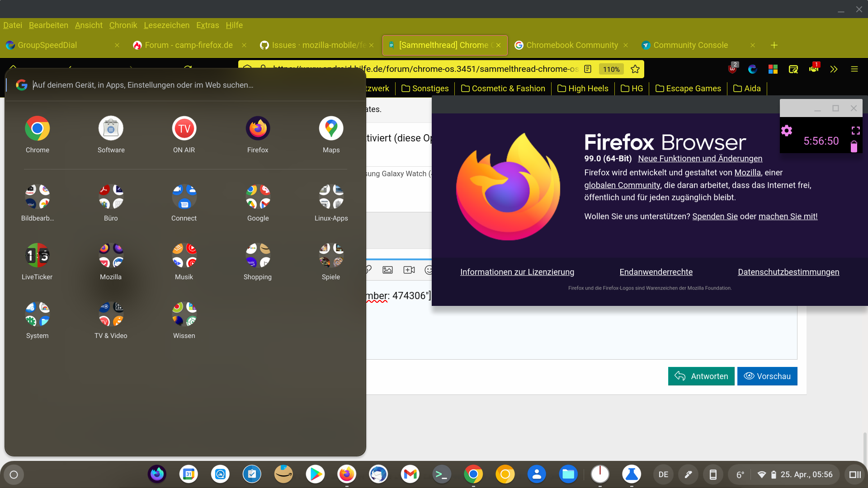Image resolution: width=868 pixels, height=488 pixels.
Task: Open a new browser tab
Action: coord(774,45)
